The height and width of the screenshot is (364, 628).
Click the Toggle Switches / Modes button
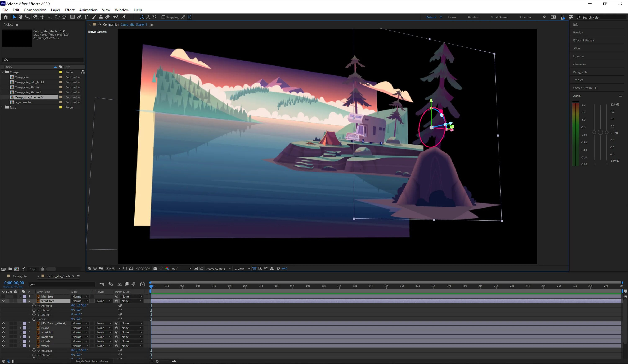tap(92, 361)
